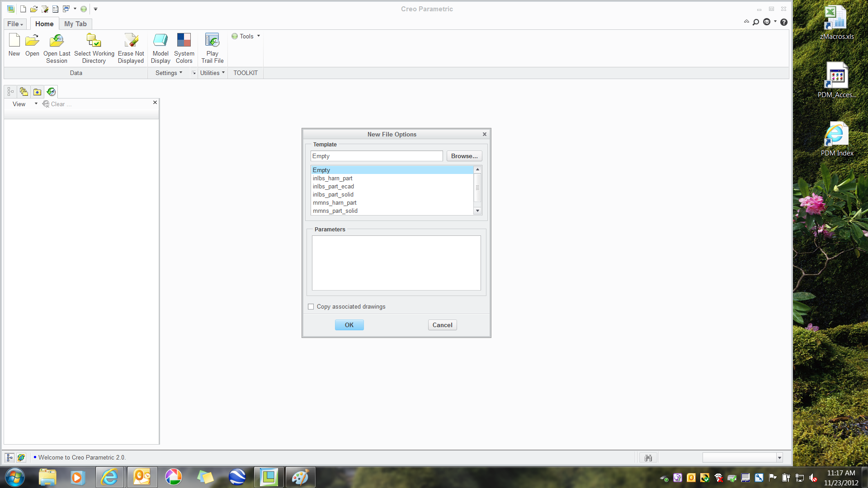Click green circle quick access icon
This screenshot has width=868, height=488.
[84, 9]
